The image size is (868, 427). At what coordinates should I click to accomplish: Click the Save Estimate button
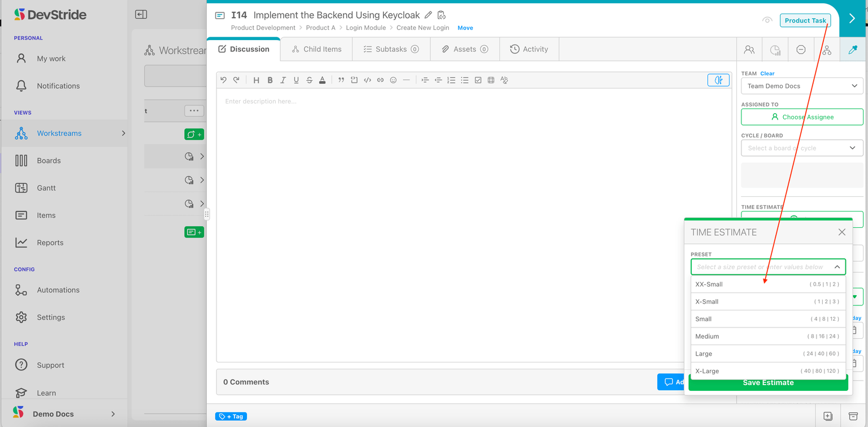click(768, 383)
